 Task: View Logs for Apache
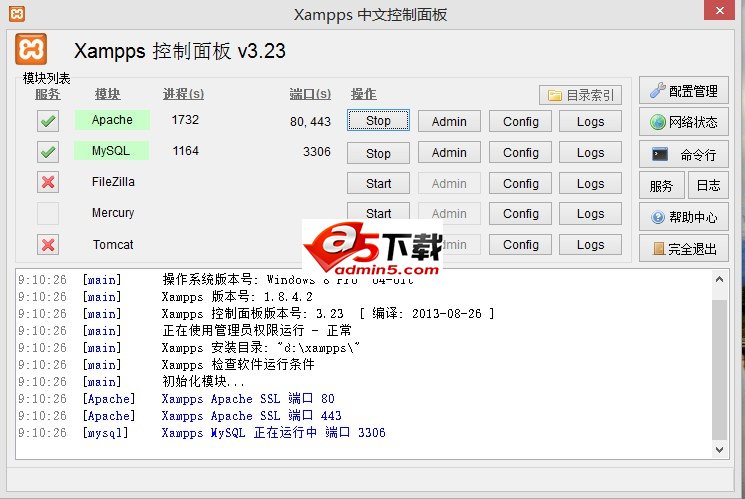[x=591, y=122]
